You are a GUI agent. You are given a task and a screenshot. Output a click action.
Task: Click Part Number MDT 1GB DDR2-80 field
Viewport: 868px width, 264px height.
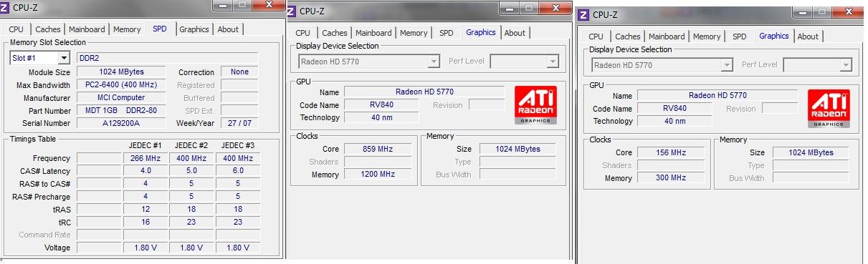(x=121, y=110)
